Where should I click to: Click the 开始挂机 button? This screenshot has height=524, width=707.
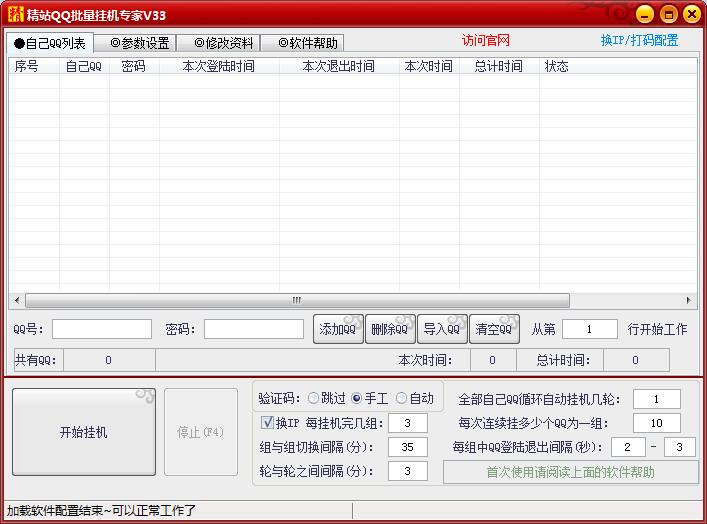pos(84,432)
